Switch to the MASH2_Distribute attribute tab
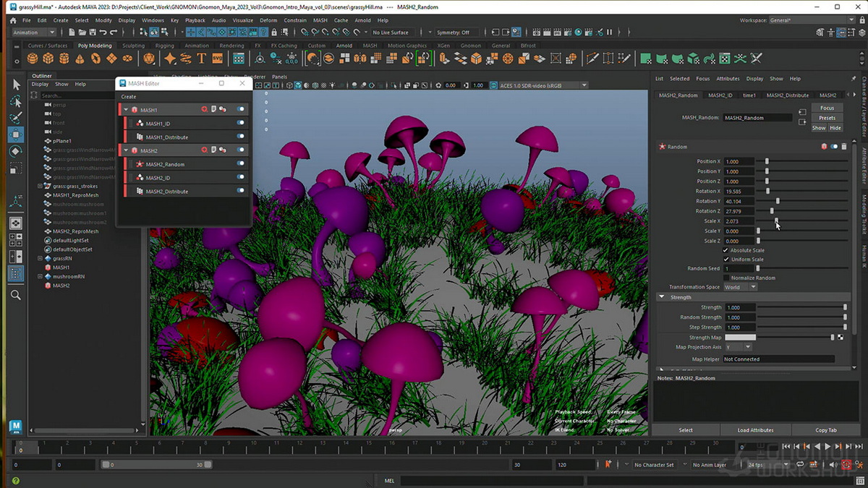This screenshot has width=868, height=488. (787, 95)
